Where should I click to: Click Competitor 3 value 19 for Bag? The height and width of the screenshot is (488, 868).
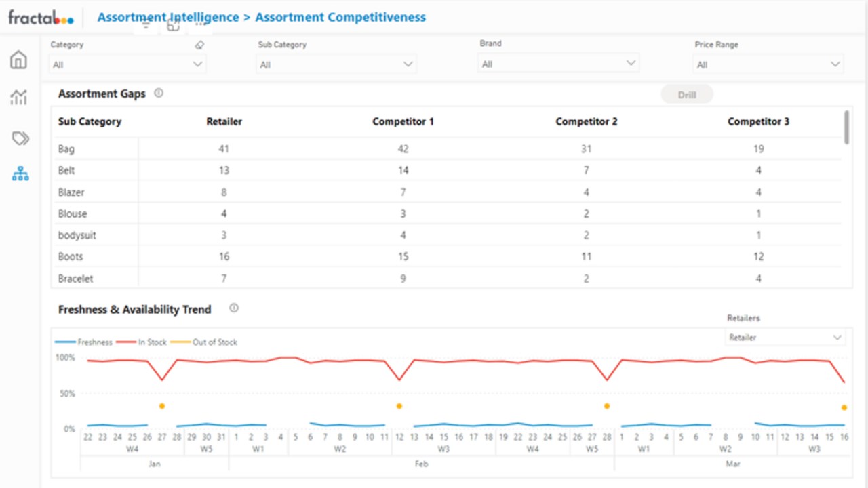pyautogui.click(x=759, y=149)
